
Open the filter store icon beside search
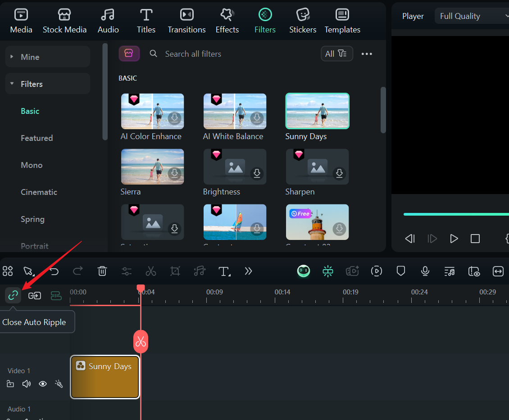coord(129,54)
